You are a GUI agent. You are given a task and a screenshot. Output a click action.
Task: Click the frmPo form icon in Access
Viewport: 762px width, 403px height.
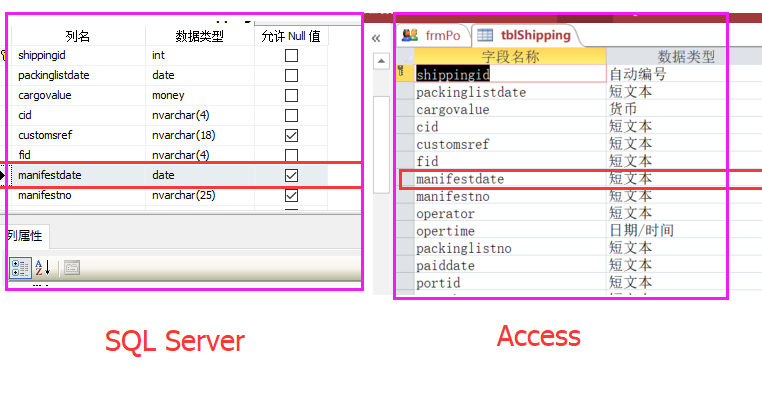(410, 35)
